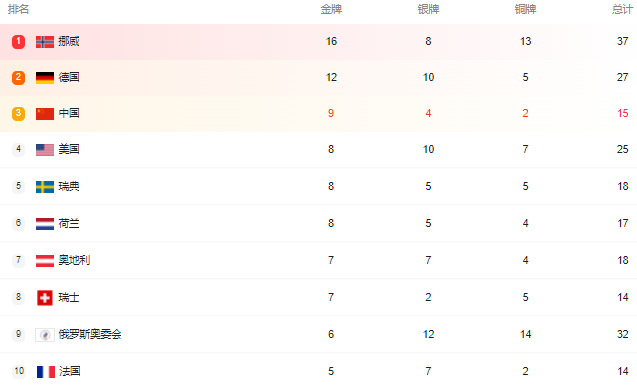Click the United States flag icon
637x385 pixels.
(x=45, y=150)
